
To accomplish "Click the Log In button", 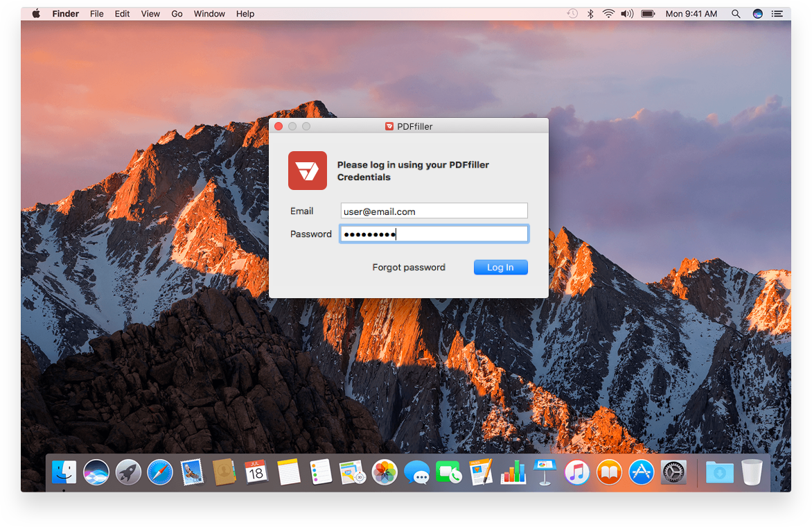I will (x=500, y=268).
